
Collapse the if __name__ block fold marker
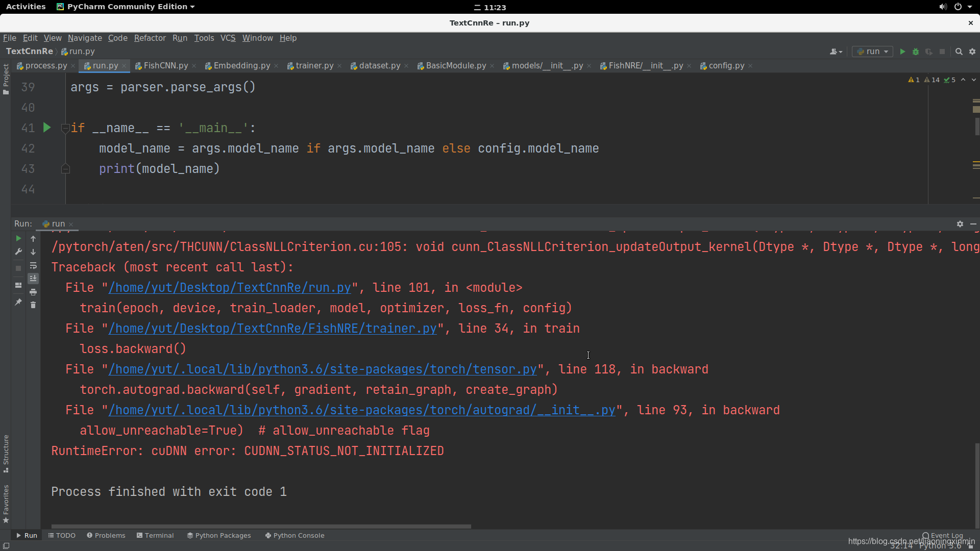65,128
